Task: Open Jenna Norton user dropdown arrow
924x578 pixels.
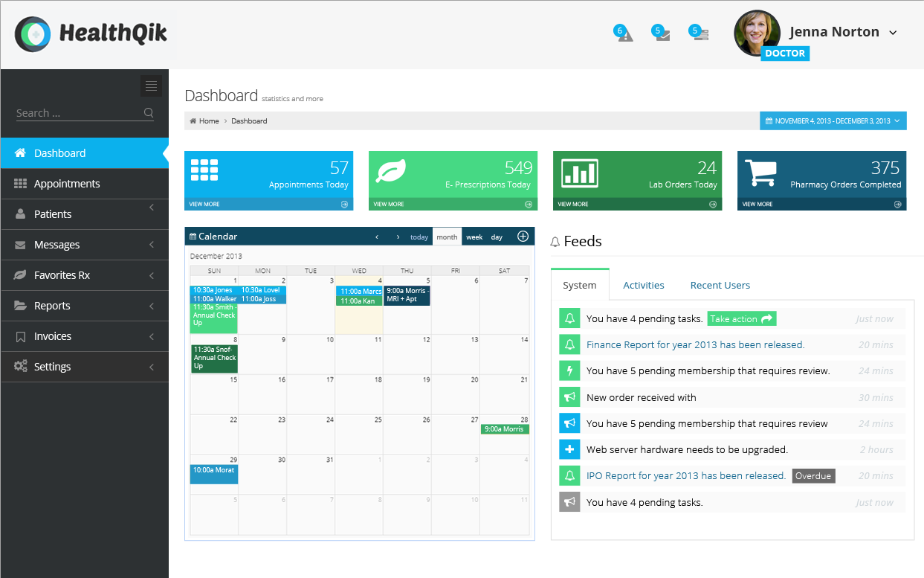Action: (894, 33)
